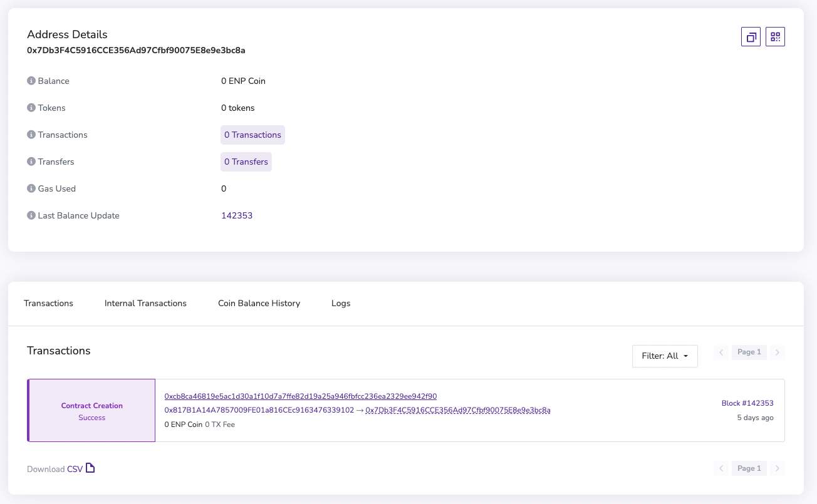
Task: Open the transaction hash starting with 0xcb8ca
Action: [301, 396]
